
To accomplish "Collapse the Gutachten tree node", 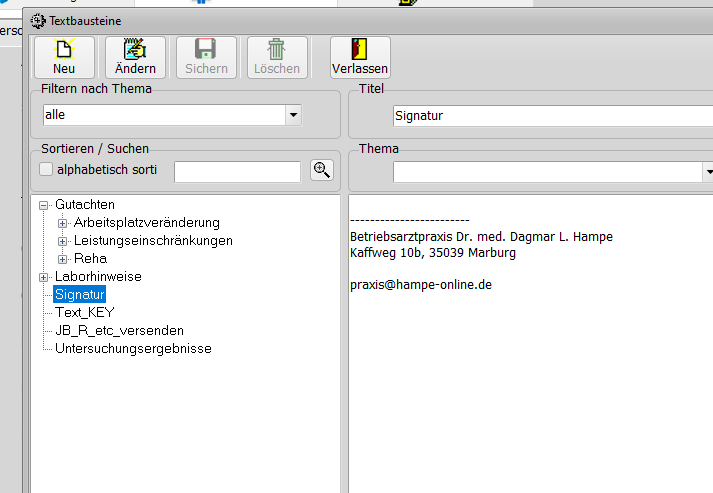I will click(x=44, y=205).
